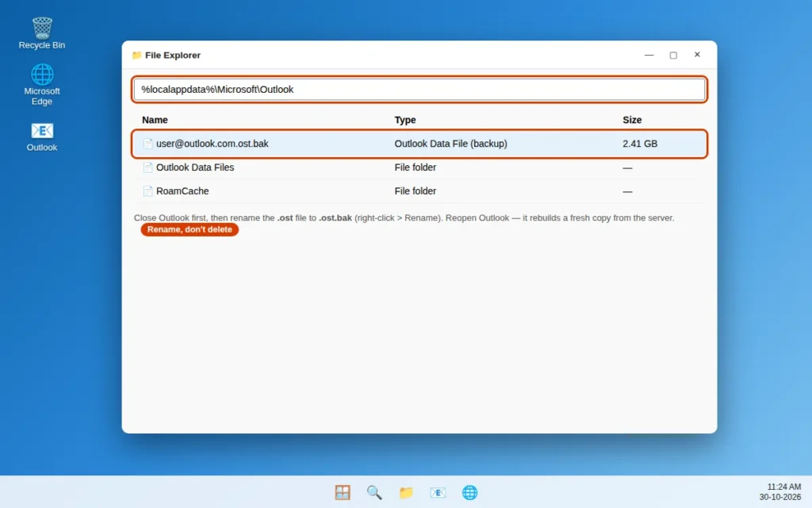Click the Name column header
This screenshot has height=508, width=812.
pos(155,120)
